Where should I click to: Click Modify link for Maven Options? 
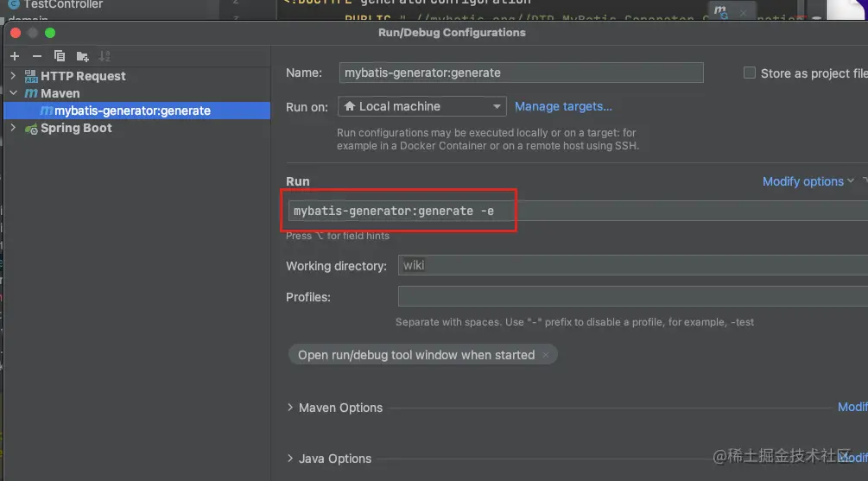coord(852,408)
